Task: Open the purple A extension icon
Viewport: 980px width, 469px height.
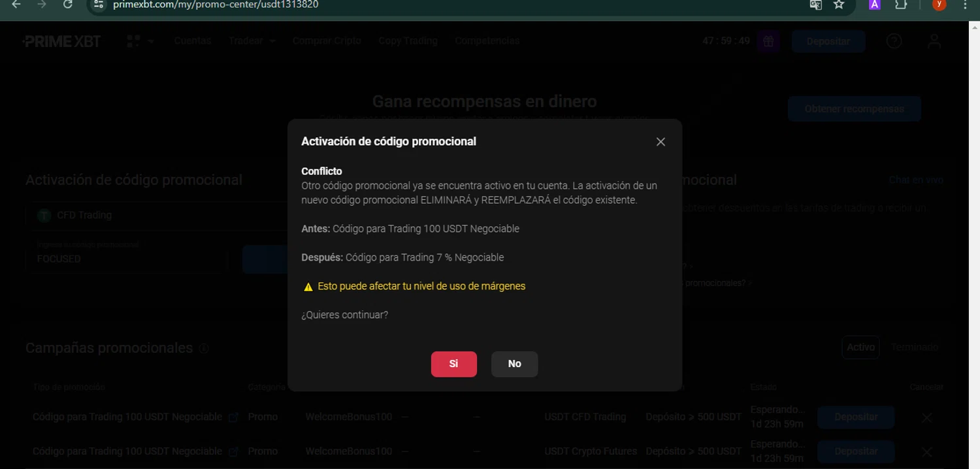Action: click(x=875, y=5)
